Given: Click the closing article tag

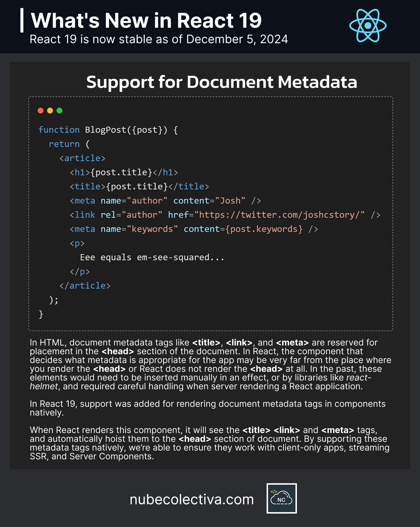Looking at the screenshot, I should pos(85,285).
